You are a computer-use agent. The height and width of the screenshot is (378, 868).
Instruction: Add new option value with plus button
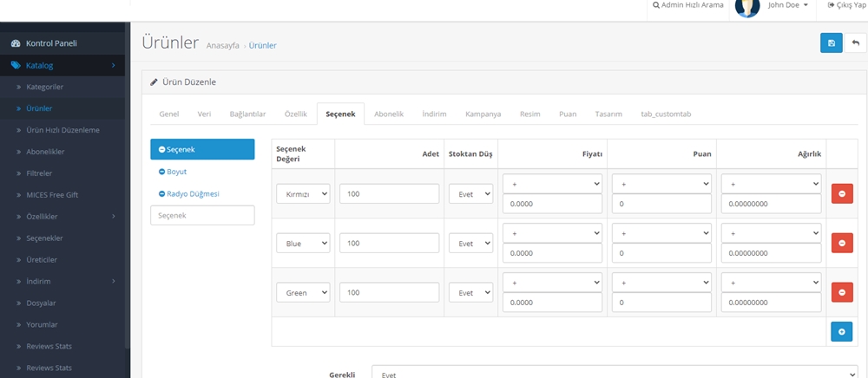point(841,331)
